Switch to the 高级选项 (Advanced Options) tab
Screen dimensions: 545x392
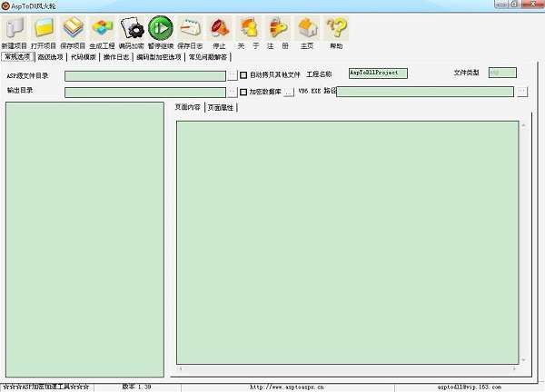[51, 57]
